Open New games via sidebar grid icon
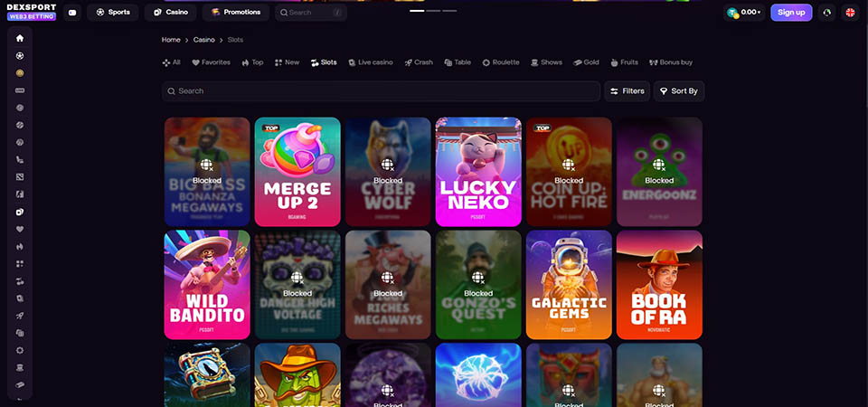Viewport: 868px width, 407px height. (x=20, y=263)
